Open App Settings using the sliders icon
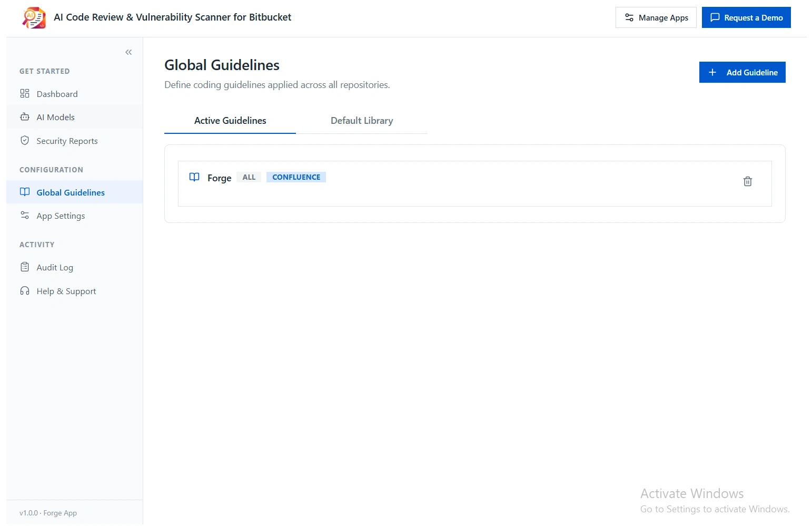This screenshot has height=526, width=812. [x=25, y=215]
